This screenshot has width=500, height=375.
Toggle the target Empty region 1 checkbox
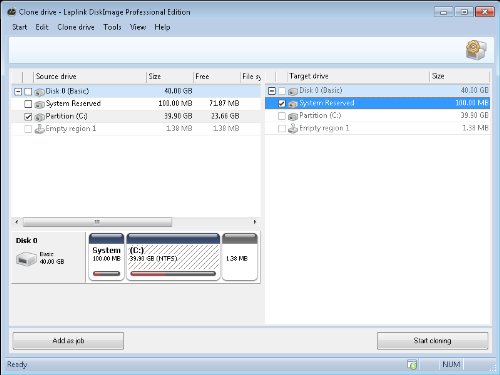tap(282, 128)
